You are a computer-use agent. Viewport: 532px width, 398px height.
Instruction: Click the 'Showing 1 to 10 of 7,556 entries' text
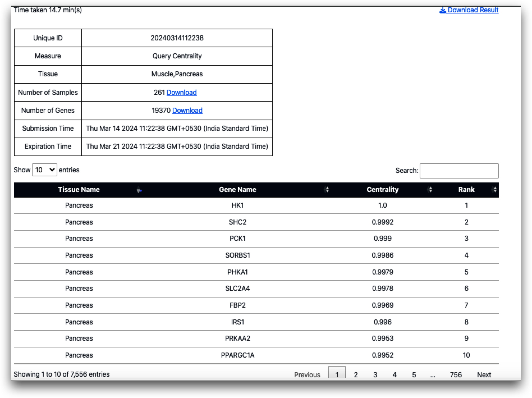[x=61, y=374]
